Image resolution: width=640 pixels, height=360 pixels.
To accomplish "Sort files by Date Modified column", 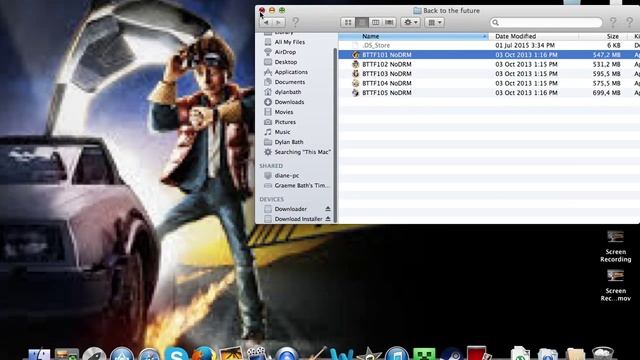I will click(x=533, y=36).
